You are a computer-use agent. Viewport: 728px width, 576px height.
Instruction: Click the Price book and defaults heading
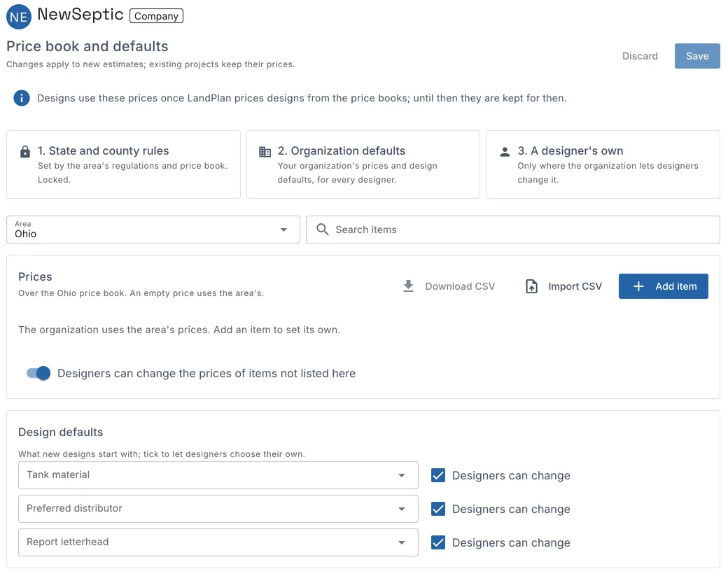point(87,46)
